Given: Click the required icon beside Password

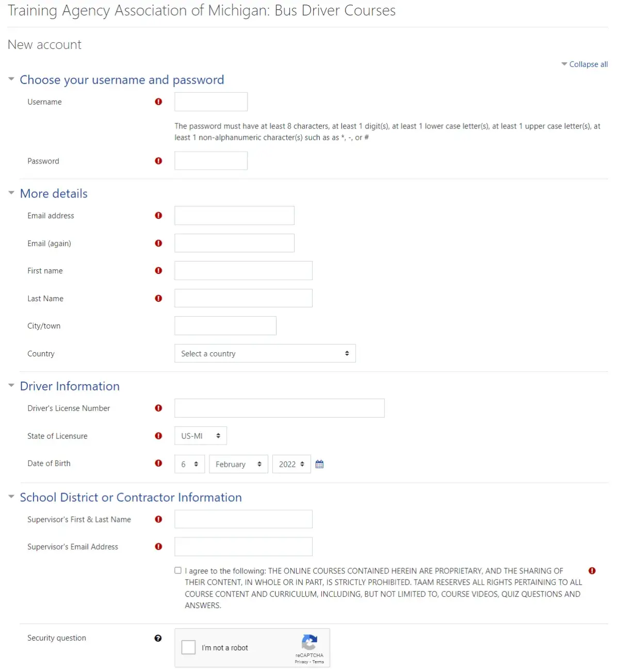Looking at the screenshot, I should coord(158,161).
